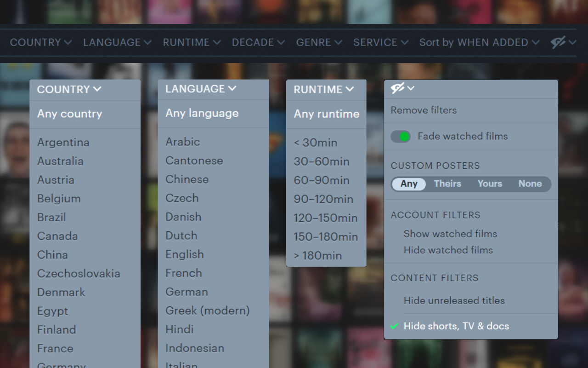Choose Czechoslovakia from country list
588x368 pixels.
coord(79,274)
